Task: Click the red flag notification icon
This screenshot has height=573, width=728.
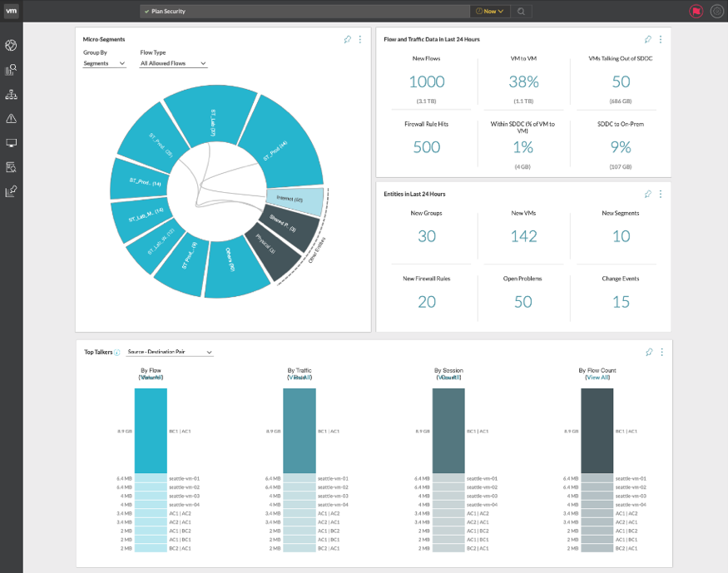Action: (696, 11)
